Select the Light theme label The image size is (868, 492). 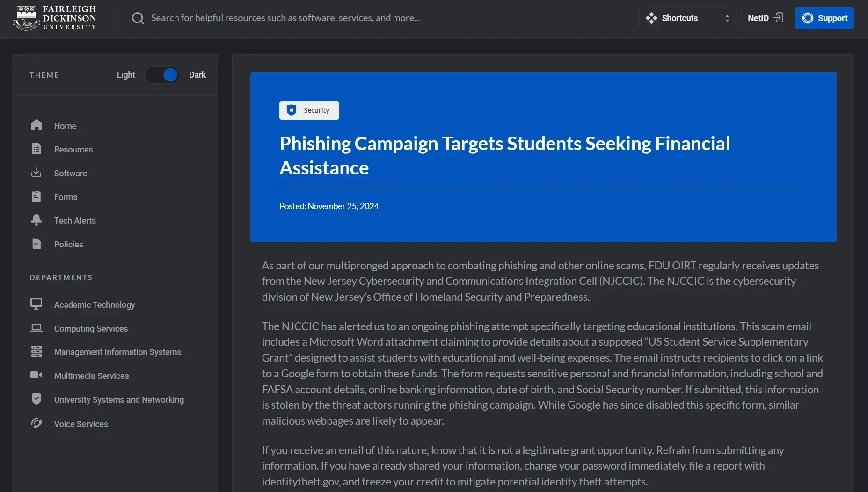tap(126, 75)
